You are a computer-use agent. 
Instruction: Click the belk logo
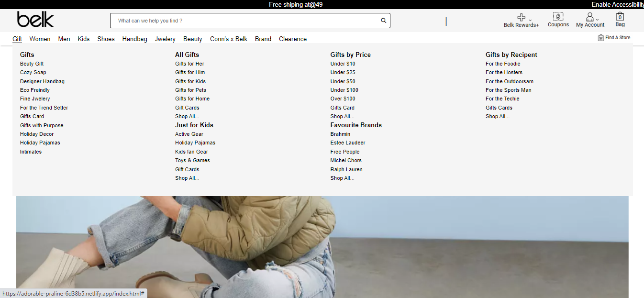click(35, 20)
